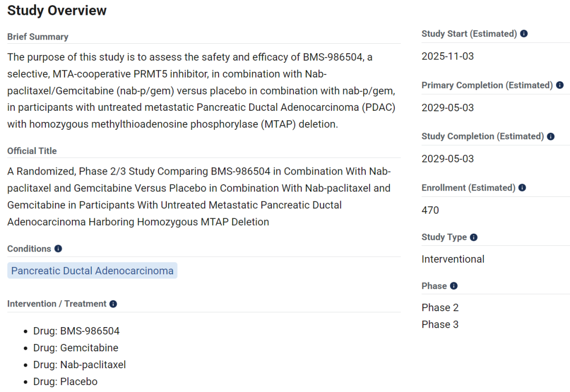Click the info icon next to Study Type

pos(473,237)
